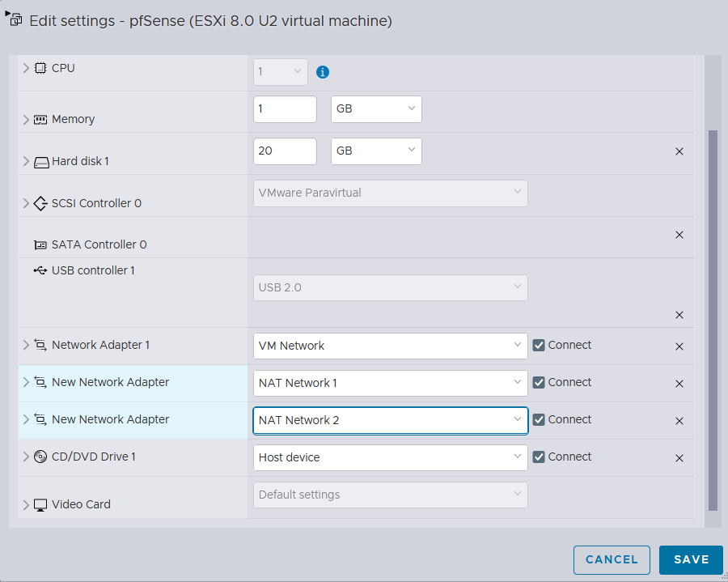Click the Save button
The height and width of the screenshot is (582, 728).
pyautogui.click(x=692, y=559)
